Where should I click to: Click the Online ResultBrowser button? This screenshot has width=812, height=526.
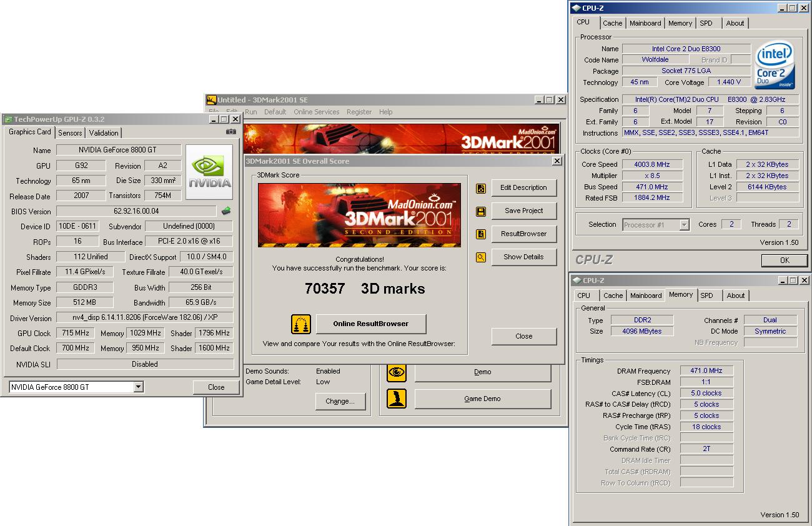click(371, 324)
